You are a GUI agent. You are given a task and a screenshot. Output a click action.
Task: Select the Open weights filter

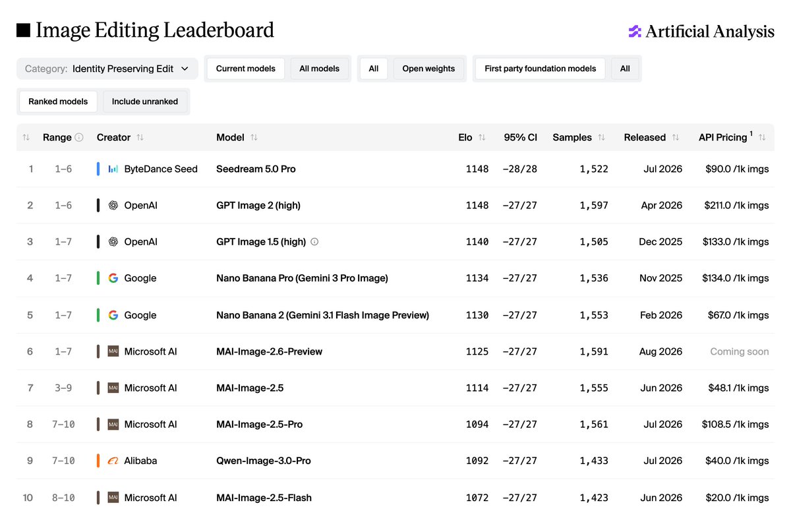pos(428,69)
